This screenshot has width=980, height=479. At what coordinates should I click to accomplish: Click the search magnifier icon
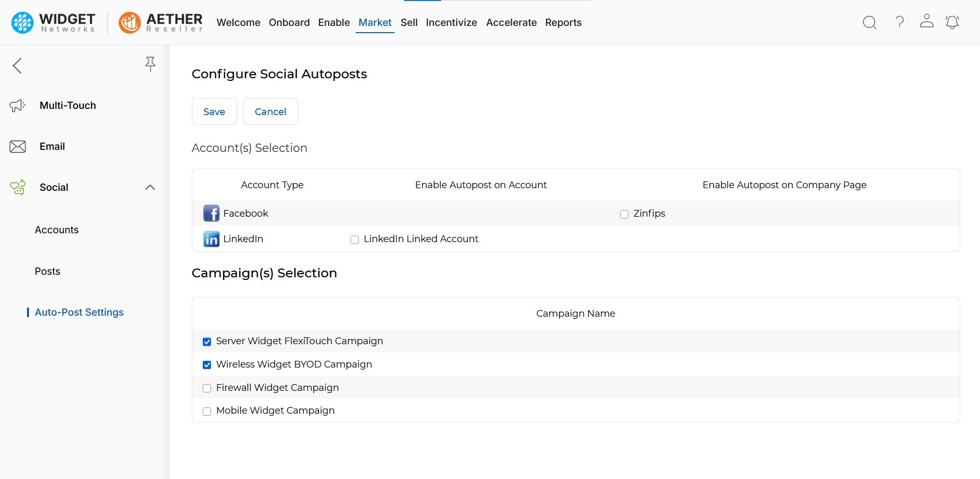tap(870, 22)
